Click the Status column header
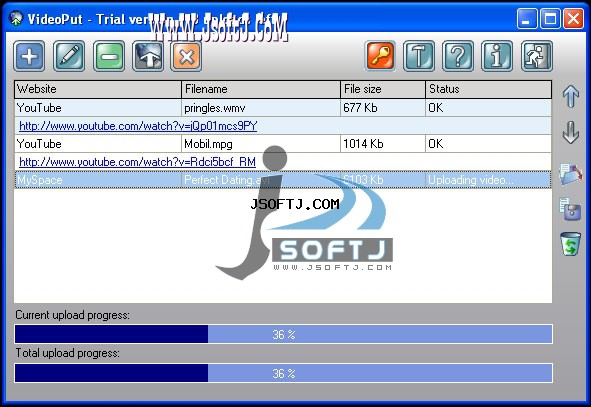Viewport: 591px width, 407px height. pyautogui.click(x=489, y=89)
